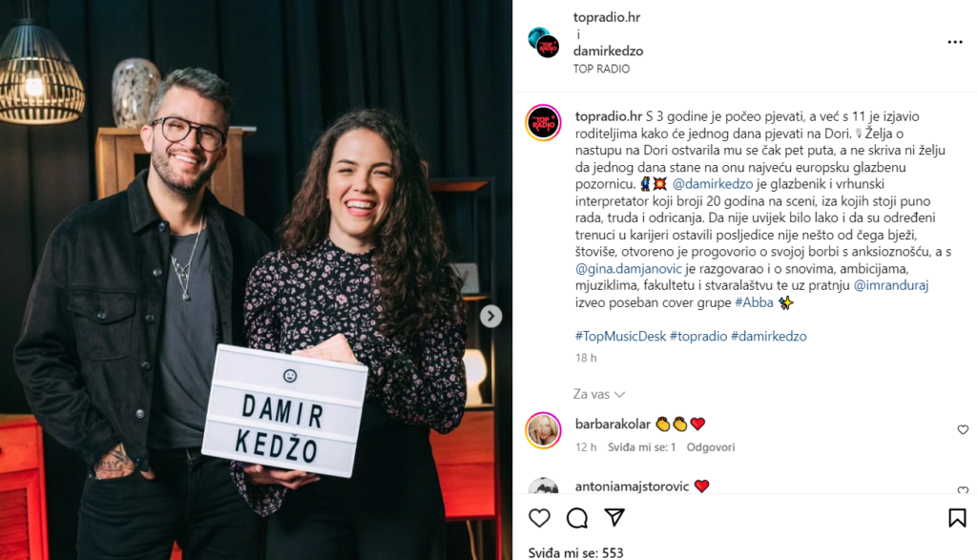The image size is (977, 560).
Task: Open the @imranduraj mention link
Action: pos(891,285)
